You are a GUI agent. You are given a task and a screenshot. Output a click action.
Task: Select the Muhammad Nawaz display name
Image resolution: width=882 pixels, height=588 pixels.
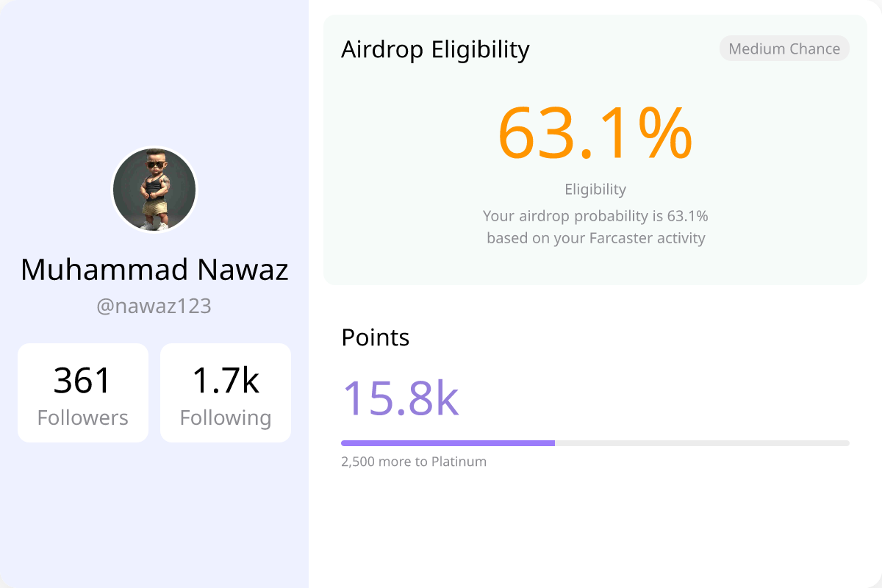point(154,270)
